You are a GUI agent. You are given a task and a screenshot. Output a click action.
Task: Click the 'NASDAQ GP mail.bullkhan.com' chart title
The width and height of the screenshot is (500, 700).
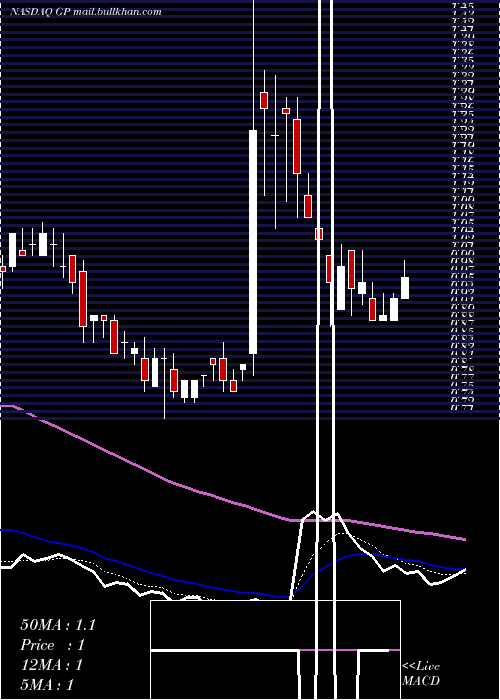point(86,12)
